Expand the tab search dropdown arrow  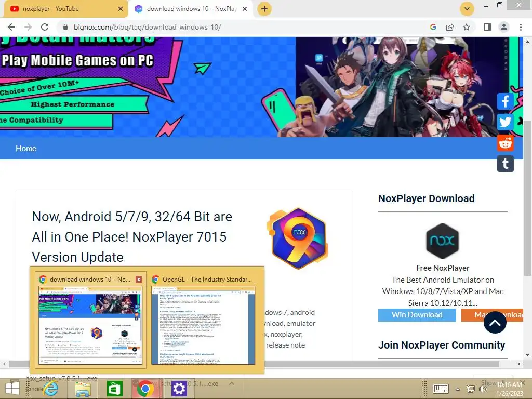tap(467, 9)
